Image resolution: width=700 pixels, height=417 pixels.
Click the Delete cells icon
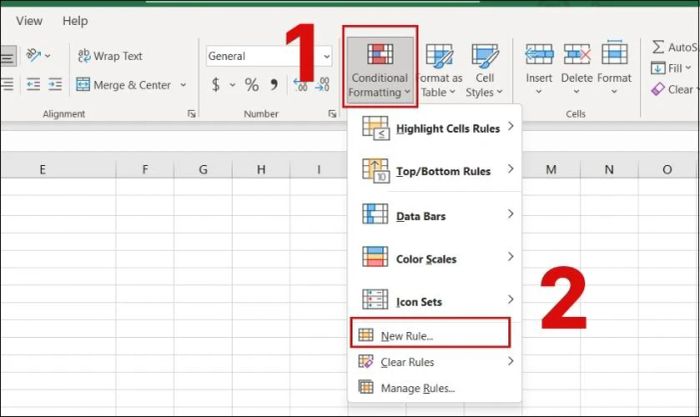click(576, 54)
